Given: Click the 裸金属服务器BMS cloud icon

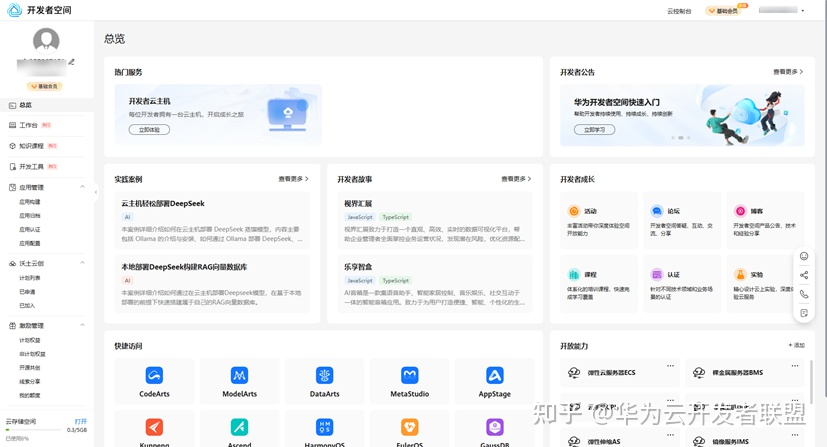Looking at the screenshot, I should click(699, 373).
